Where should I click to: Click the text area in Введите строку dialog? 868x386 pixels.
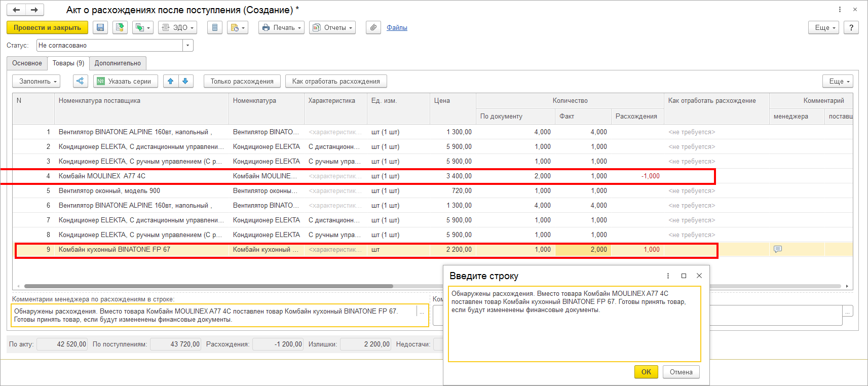pyautogui.click(x=575, y=324)
